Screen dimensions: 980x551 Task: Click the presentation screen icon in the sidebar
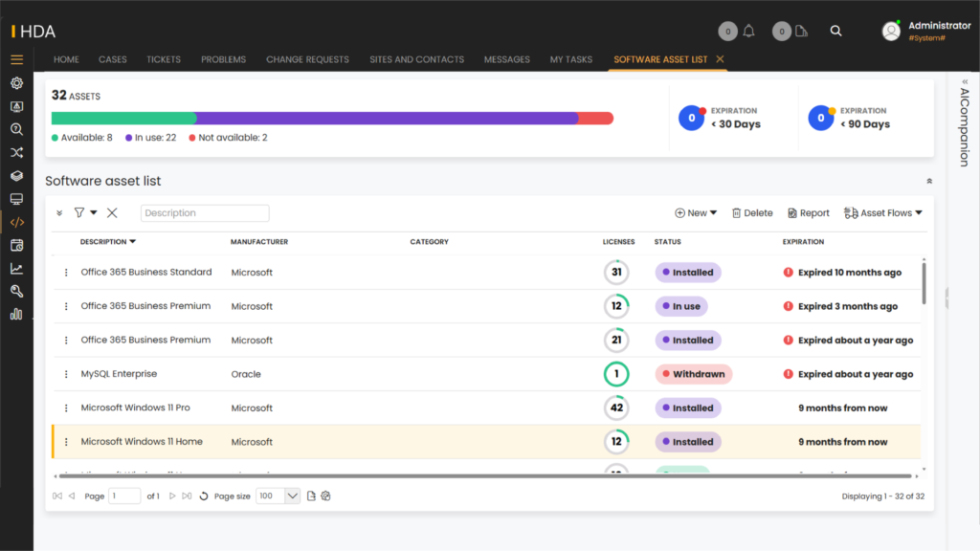point(17,106)
